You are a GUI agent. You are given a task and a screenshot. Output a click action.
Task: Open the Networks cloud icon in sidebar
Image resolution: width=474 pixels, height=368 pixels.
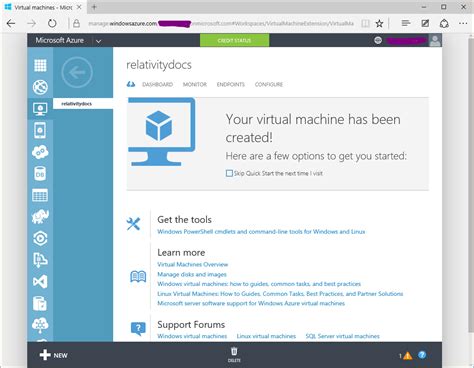pos(40,325)
